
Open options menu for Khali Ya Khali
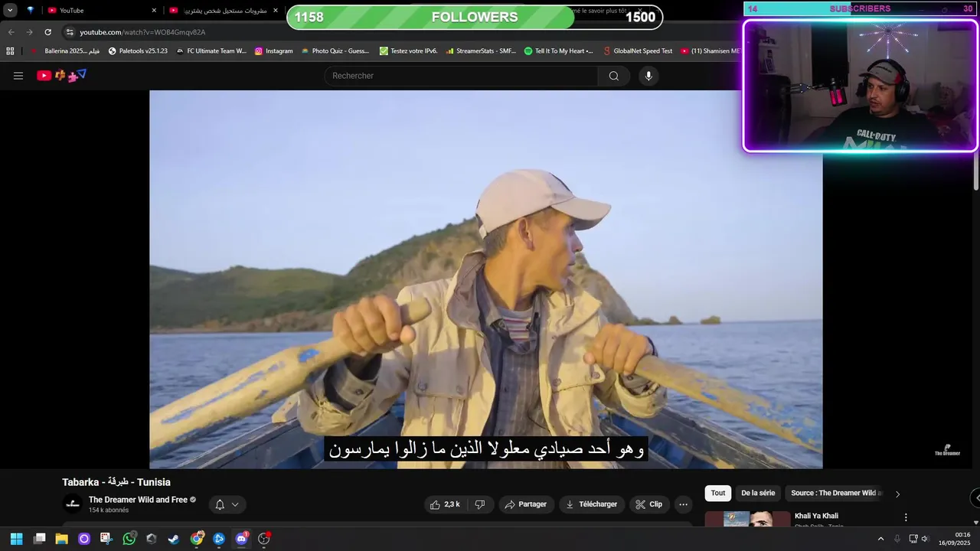click(x=906, y=517)
